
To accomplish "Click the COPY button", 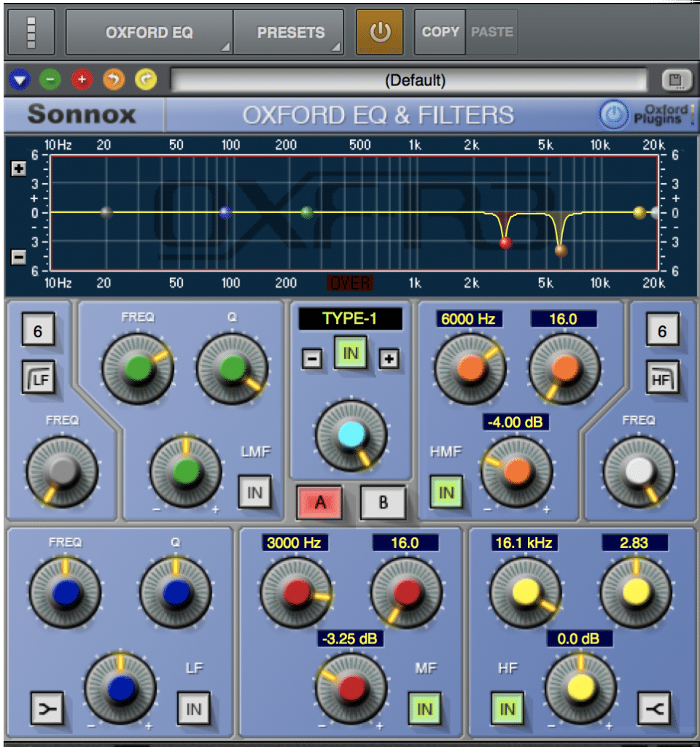I will [440, 32].
